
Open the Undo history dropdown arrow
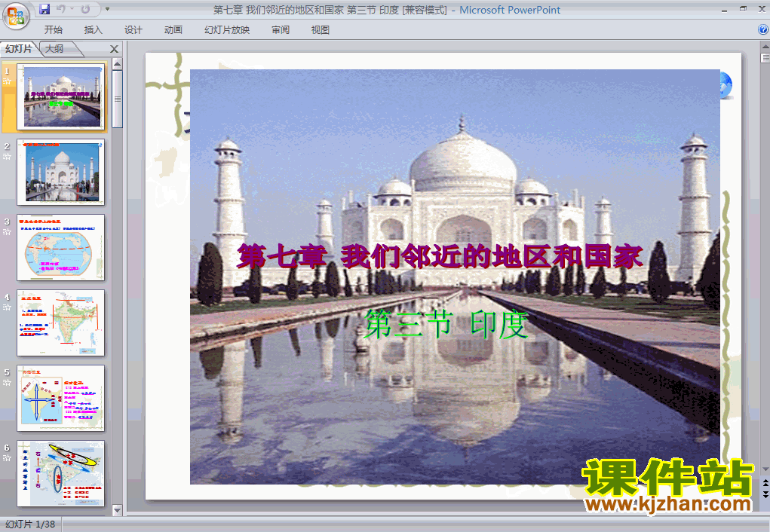point(72,9)
